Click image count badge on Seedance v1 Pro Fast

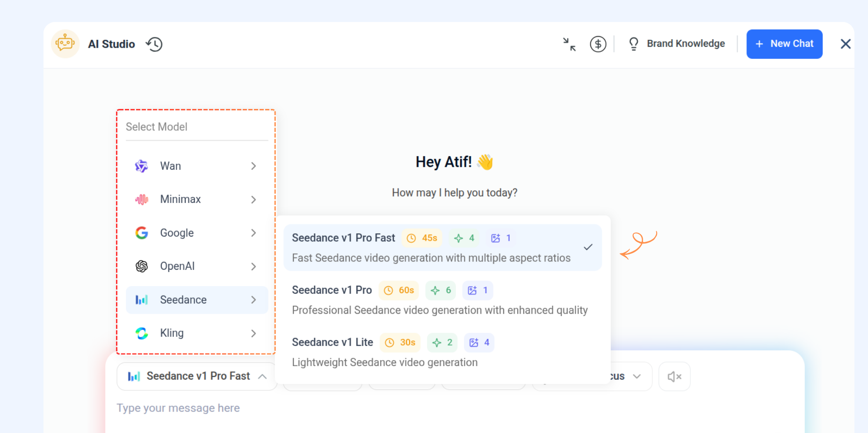pyautogui.click(x=501, y=238)
